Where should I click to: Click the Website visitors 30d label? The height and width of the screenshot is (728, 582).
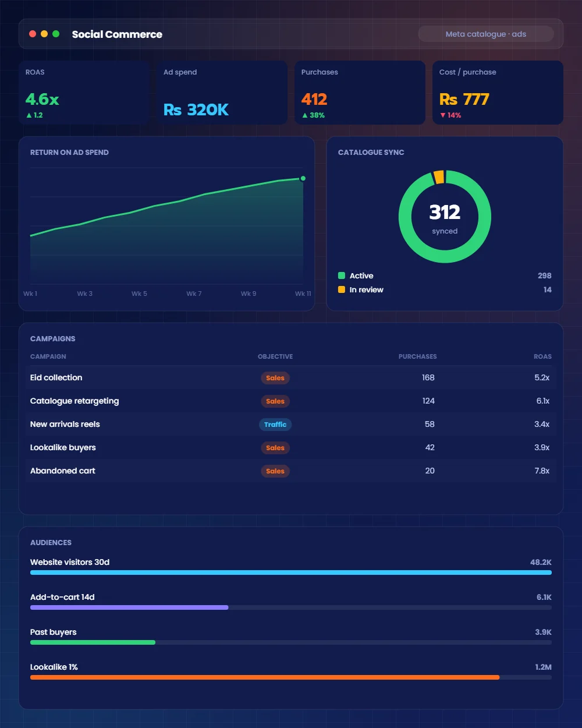point(70,562)
